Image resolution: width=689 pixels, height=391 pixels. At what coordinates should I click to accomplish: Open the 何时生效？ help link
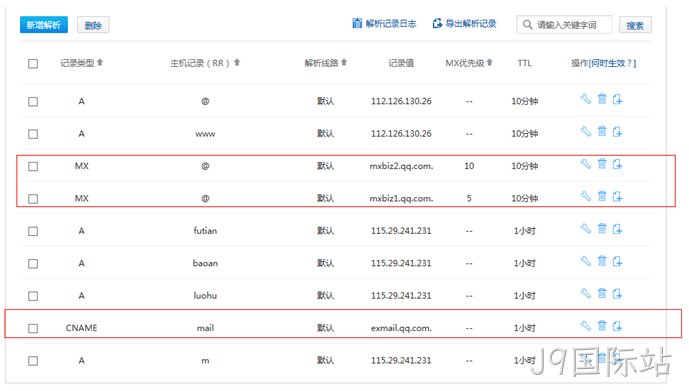pos(613,63)
